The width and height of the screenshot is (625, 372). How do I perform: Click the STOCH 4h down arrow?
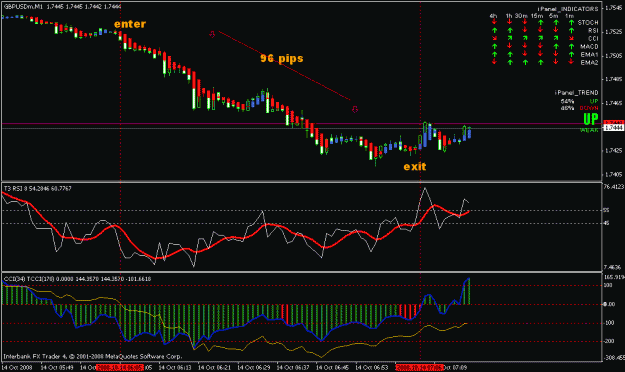pos(494,22)
